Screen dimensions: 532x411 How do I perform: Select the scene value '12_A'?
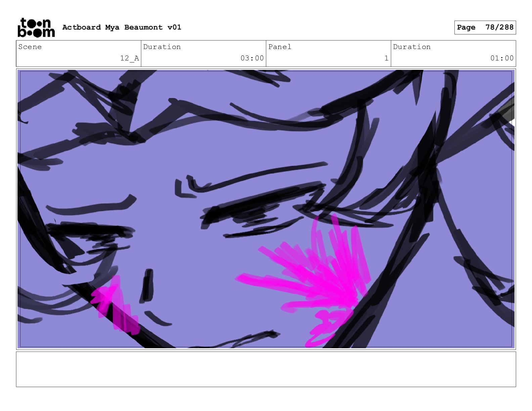[130, 58]
